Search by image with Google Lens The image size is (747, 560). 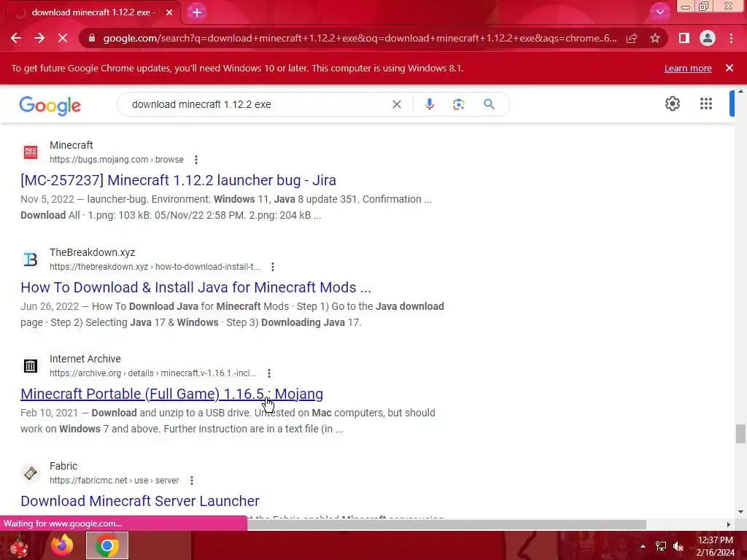tap(458, 104)
